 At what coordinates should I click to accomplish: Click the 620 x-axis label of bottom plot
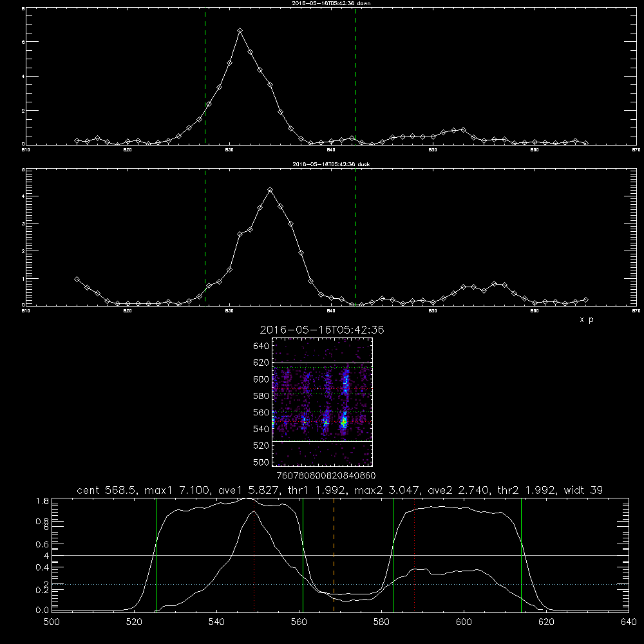point(546,622)
